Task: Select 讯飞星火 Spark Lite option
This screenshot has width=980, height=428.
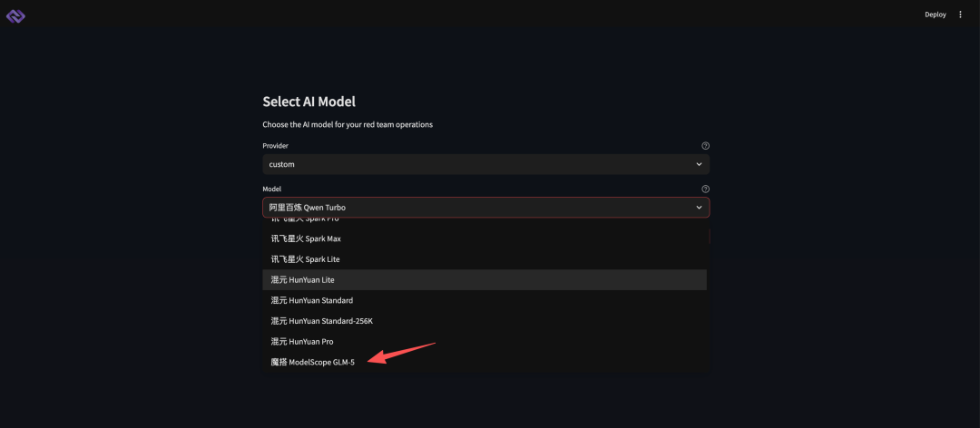Action: pyautogui.click(x=305, y=259)
